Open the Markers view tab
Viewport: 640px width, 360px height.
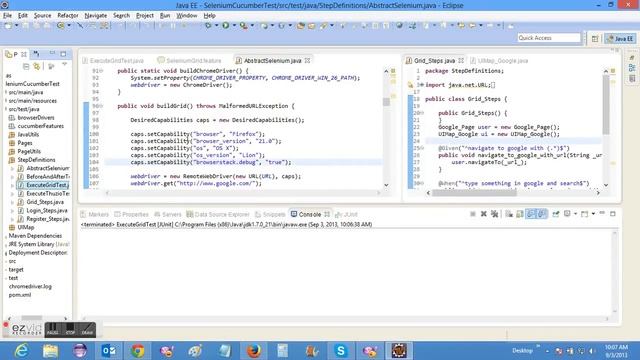click(95, 214)
